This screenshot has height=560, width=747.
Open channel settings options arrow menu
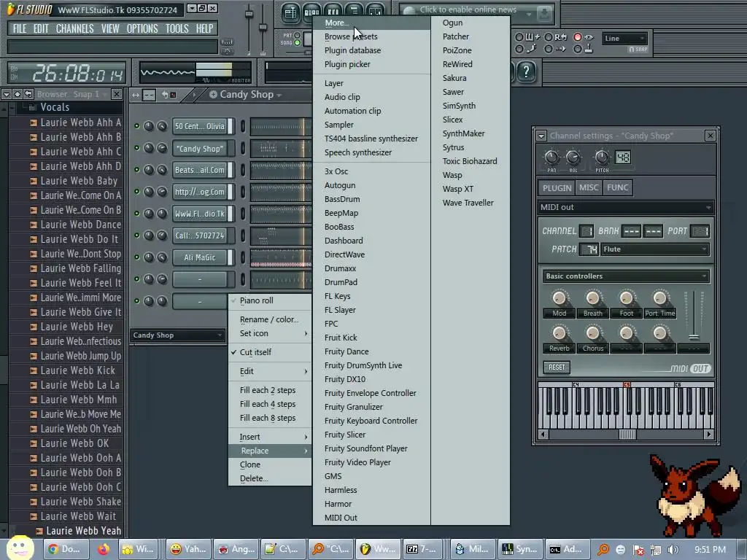[541, 136]
